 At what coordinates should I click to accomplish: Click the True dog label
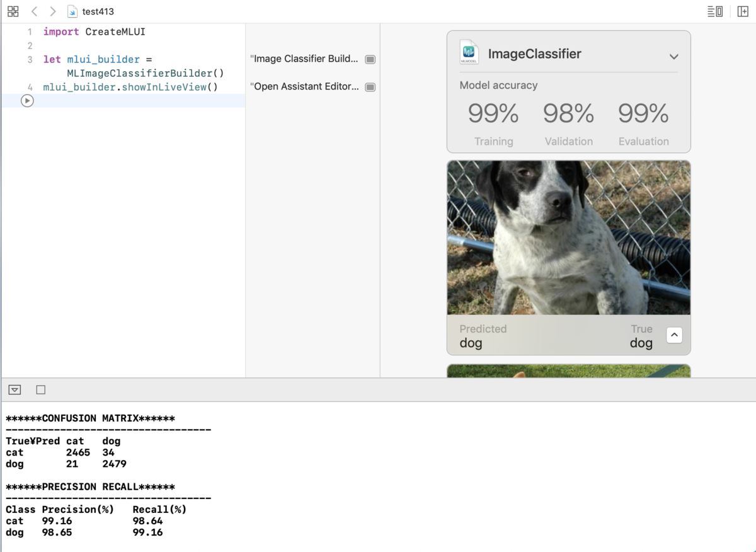[641, 343]
